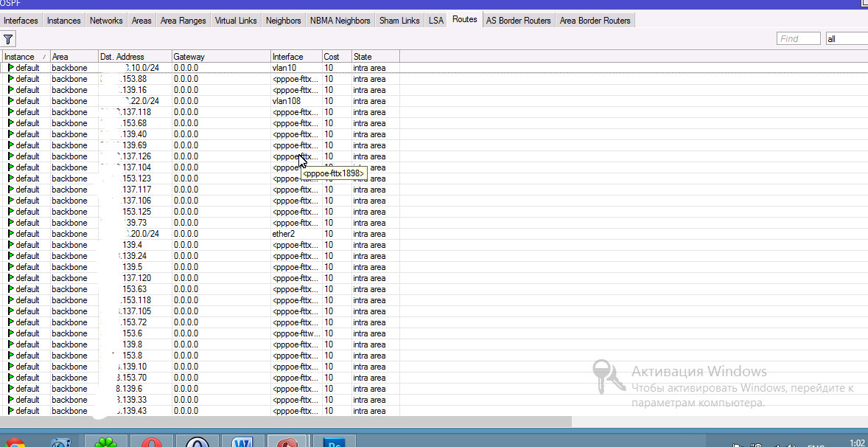868x447 pixels.
Task: Select the destination address ending in 139.16
Action: point(135,90)
